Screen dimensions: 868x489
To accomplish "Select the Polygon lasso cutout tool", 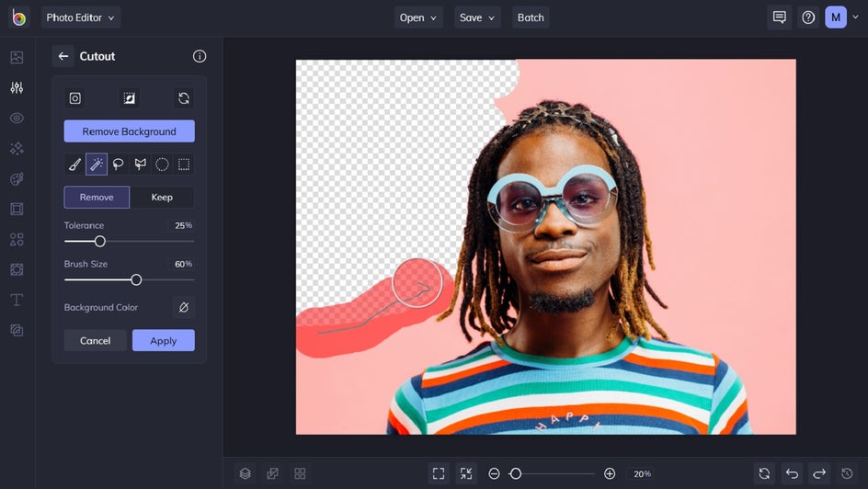I will (140, 165).
